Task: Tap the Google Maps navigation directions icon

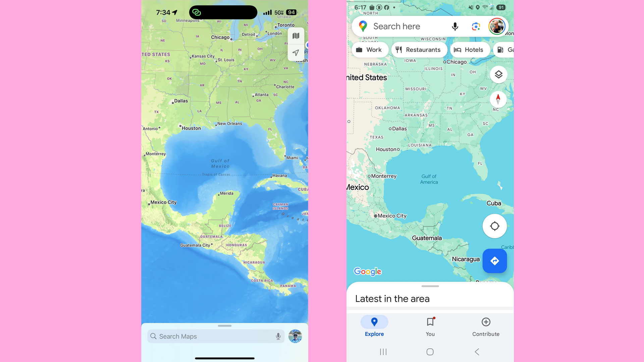Action: [494, 260]
